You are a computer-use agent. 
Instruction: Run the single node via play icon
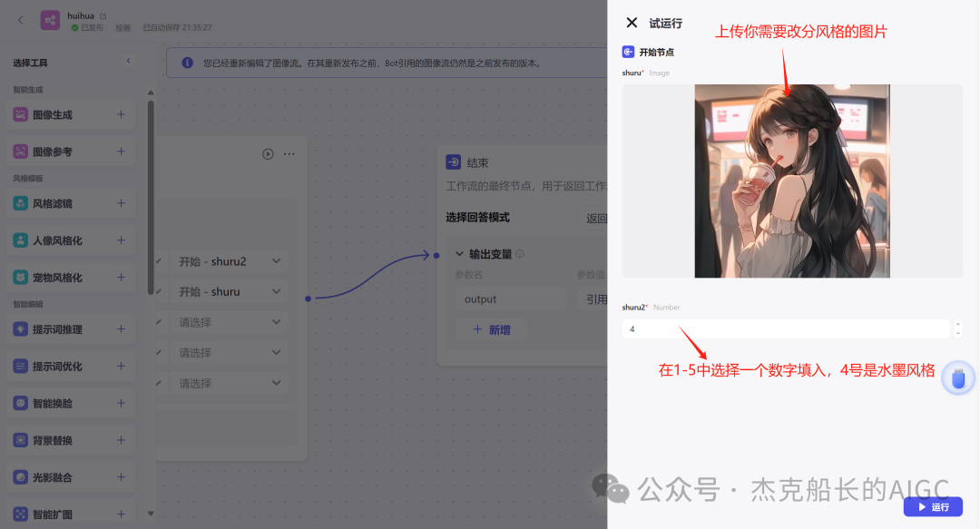[268, 154]
